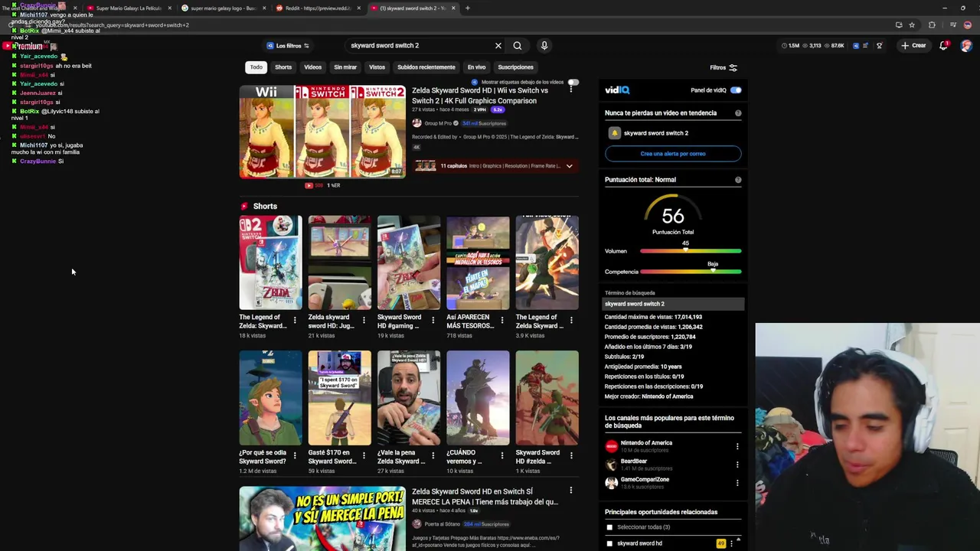The height and width of the screenshot is (551, 980).
Task: Click 'Crea una alerta por correo' button
Action: coord(673,154)
